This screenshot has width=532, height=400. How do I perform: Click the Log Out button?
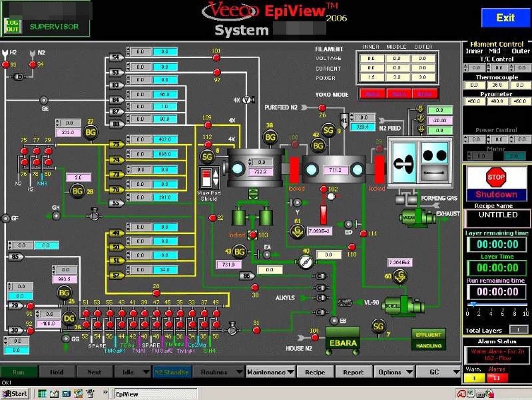pos(12,26)
